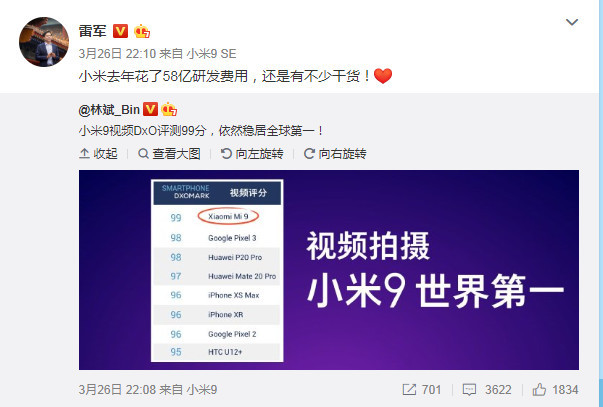Open Lei Jun's round profile avatar

click(44, 42)
